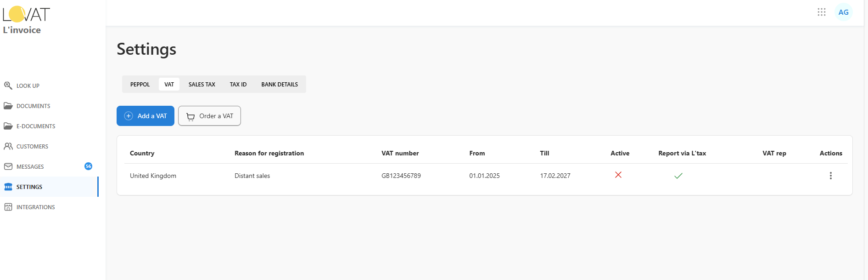Toggle the green Report via L'tax checkmark

click(678, 176)
